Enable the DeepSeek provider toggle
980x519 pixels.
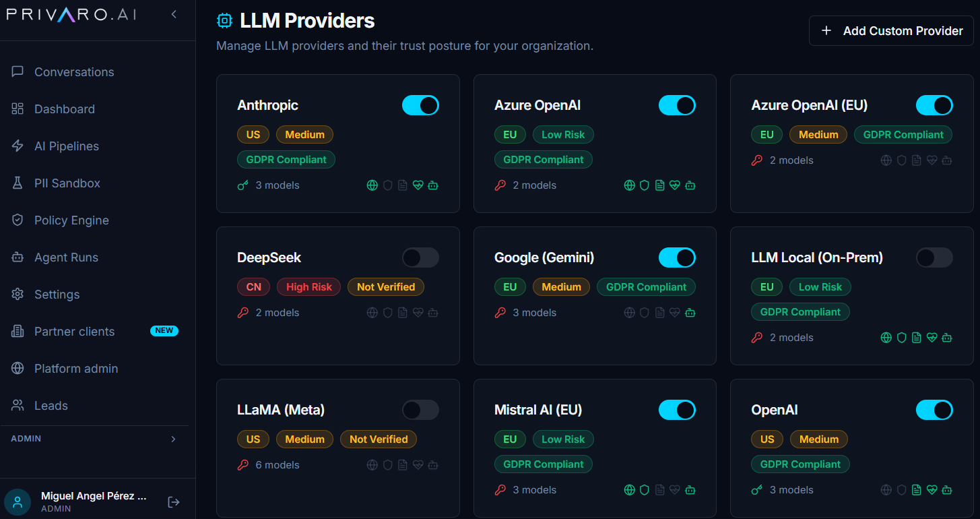pyautogui.click(x=420, y=257)
